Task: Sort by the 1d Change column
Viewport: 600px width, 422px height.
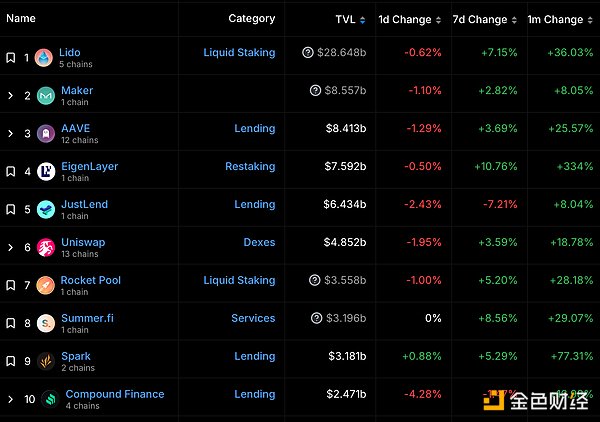Action: pos(405,19)
